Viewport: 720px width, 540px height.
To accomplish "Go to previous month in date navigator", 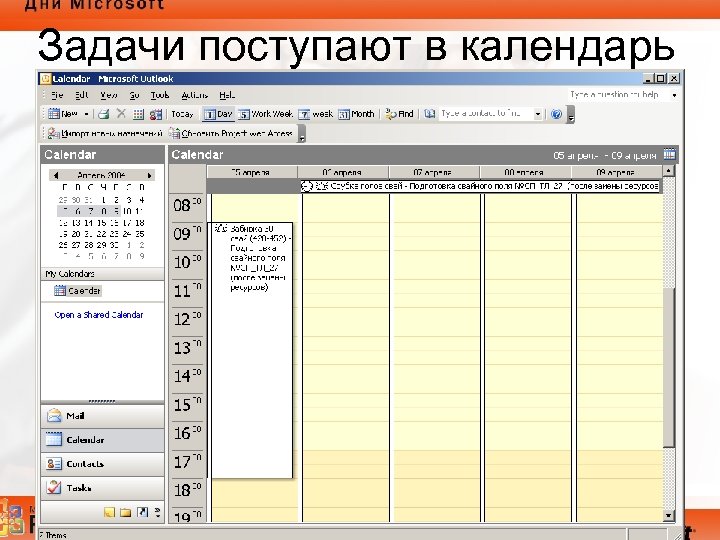I will tap(56, 175).
